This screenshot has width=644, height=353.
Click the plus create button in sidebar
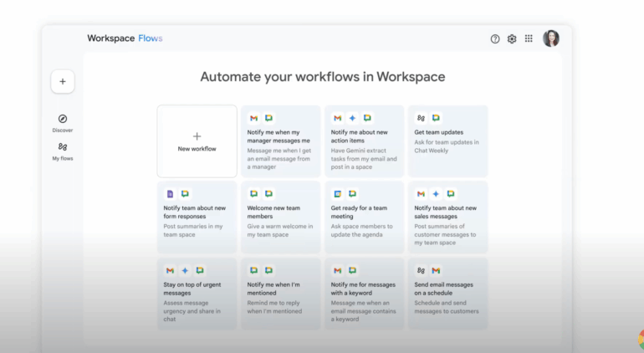pyautogui.click(x=63, y=82)
